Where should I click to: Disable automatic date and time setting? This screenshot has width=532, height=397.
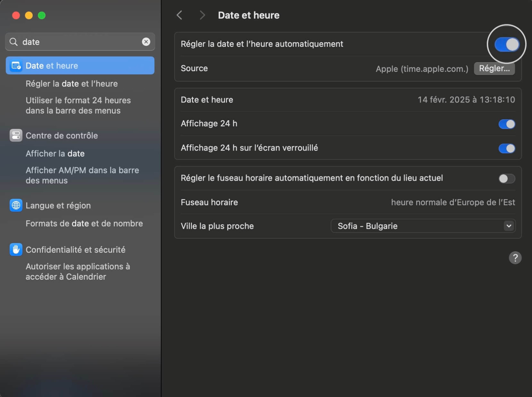[507, 44]
